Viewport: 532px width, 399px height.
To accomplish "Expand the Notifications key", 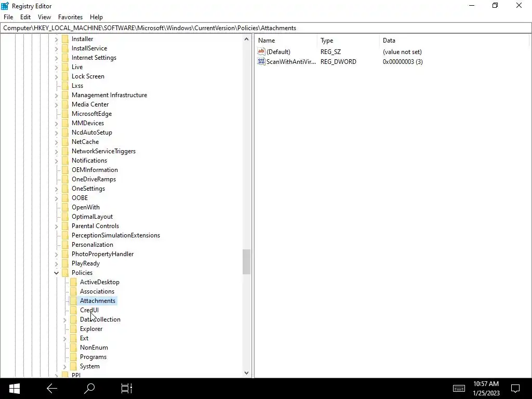I will tap(56, 161).
